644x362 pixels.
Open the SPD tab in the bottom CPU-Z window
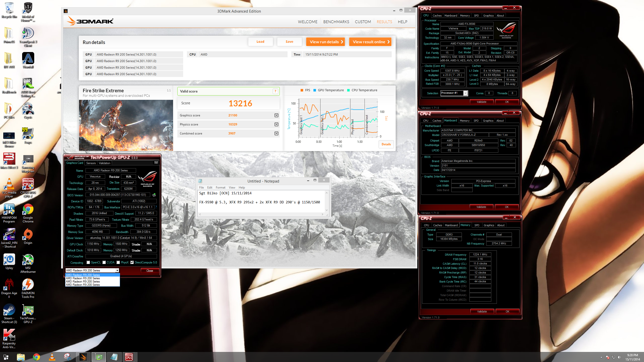(x=477, y=225)
